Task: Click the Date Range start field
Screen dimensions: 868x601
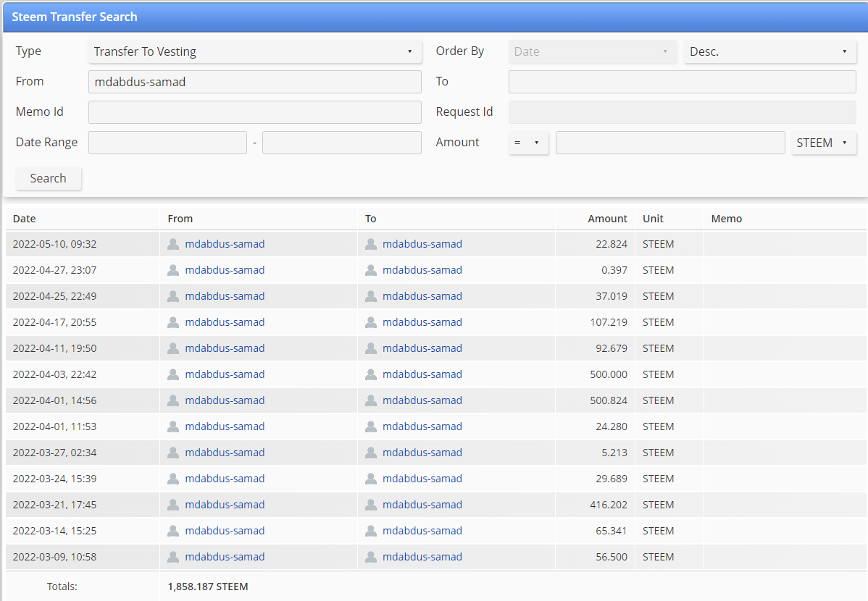Action: tap(167, 143)
